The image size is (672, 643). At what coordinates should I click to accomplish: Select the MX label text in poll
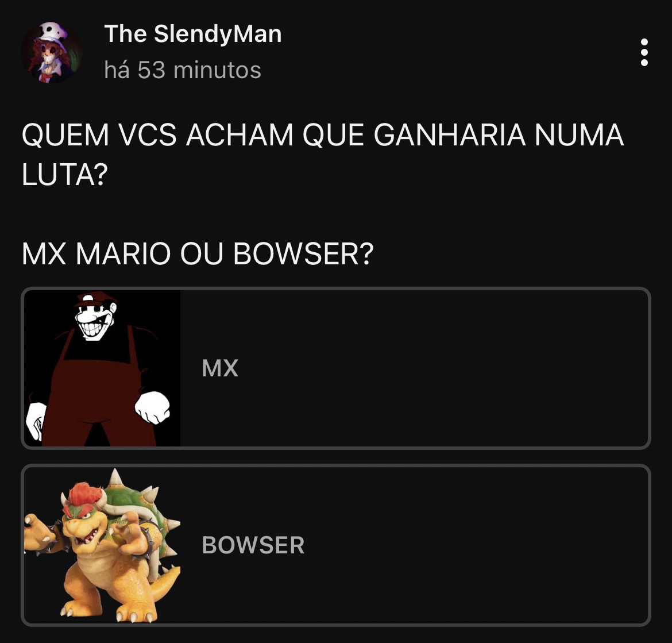(x=220, y=368)
